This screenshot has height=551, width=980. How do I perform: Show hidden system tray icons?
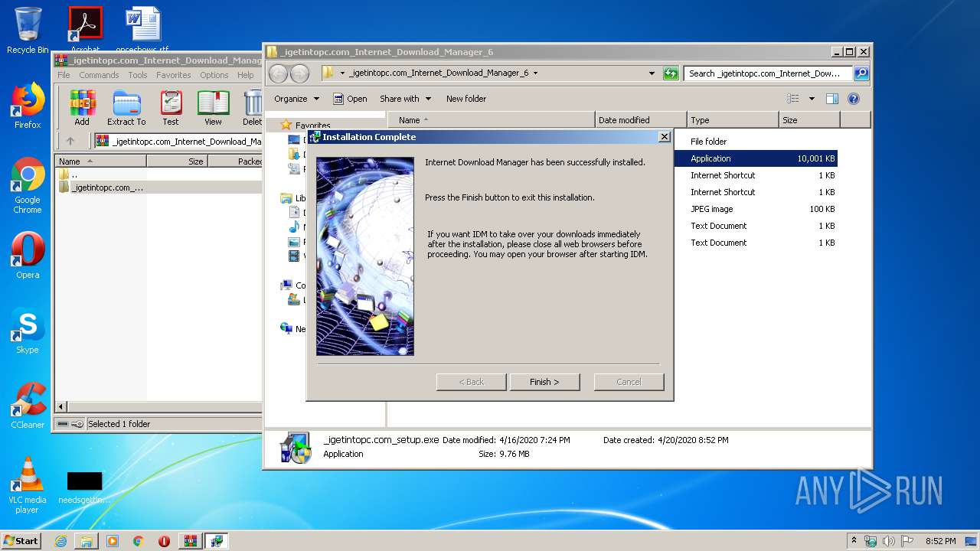click(854, 541)
